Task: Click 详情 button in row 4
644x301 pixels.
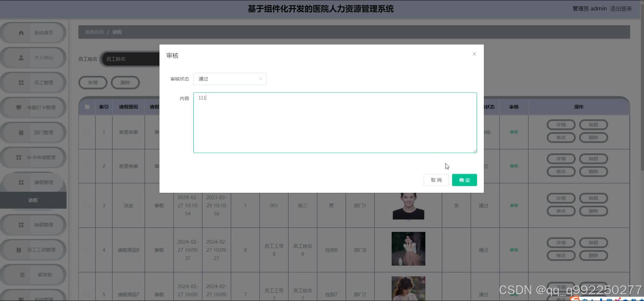Action: pos(561,243)
